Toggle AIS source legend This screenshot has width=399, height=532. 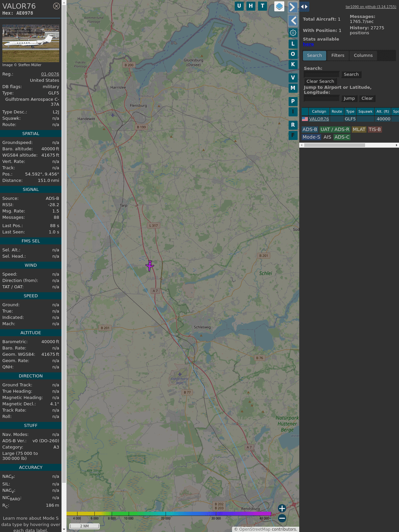pos(328,137)
